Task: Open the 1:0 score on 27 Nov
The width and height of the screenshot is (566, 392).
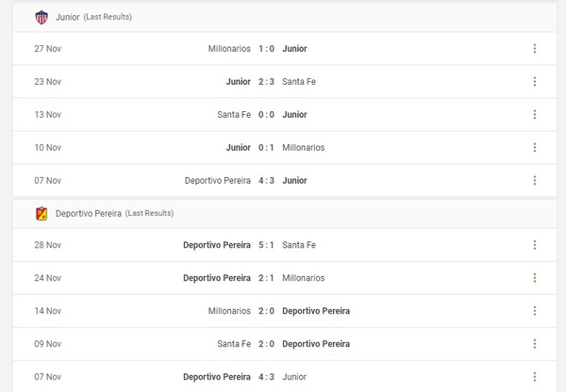Action: click(266, 49)
